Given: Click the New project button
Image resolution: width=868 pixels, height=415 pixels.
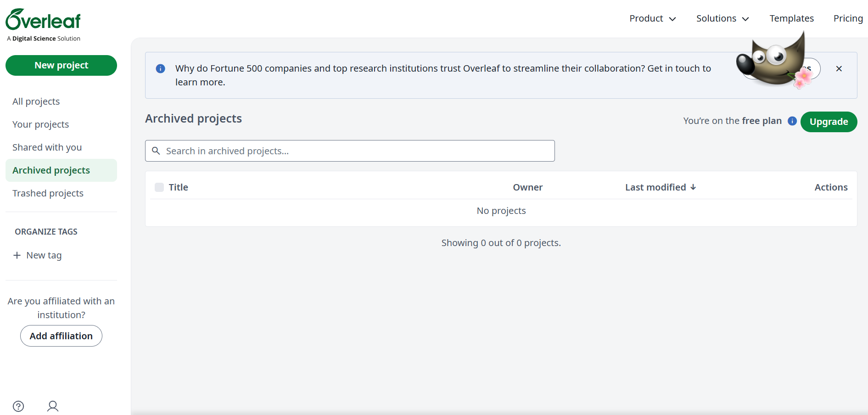Looking at the screenshot, I should 61,65.
